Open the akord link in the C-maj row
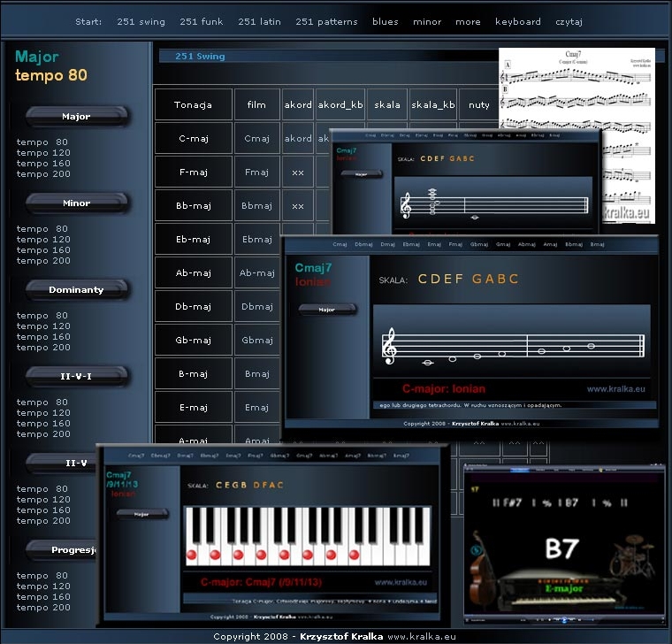The width and height of the screenshot is (672, 644). tap(298, 138)
